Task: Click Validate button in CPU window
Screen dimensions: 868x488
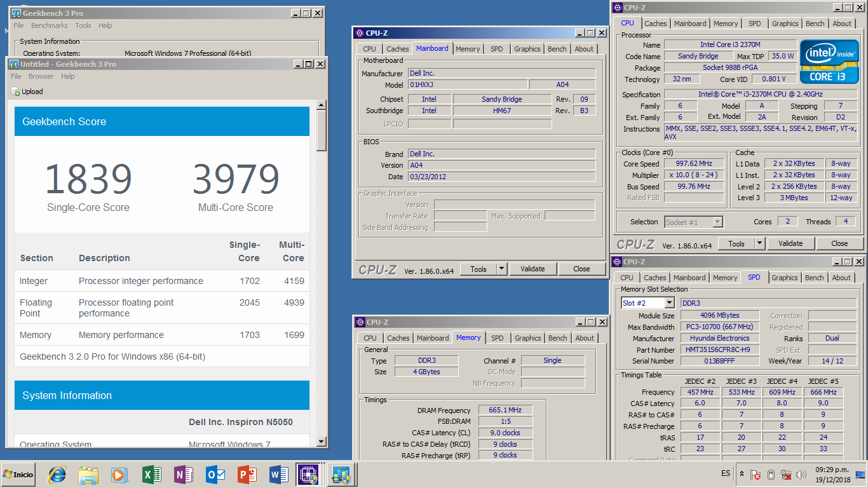Action: tap(790, 243)
